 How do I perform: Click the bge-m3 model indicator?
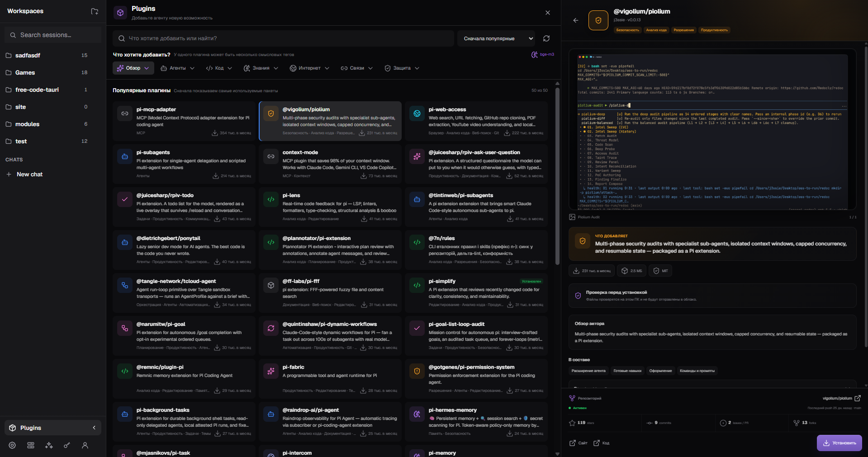542,54
